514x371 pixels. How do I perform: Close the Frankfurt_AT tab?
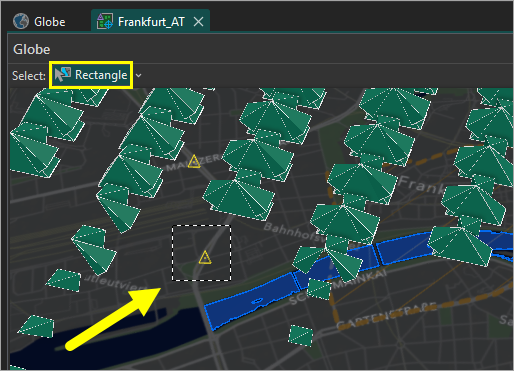point(198,22)
